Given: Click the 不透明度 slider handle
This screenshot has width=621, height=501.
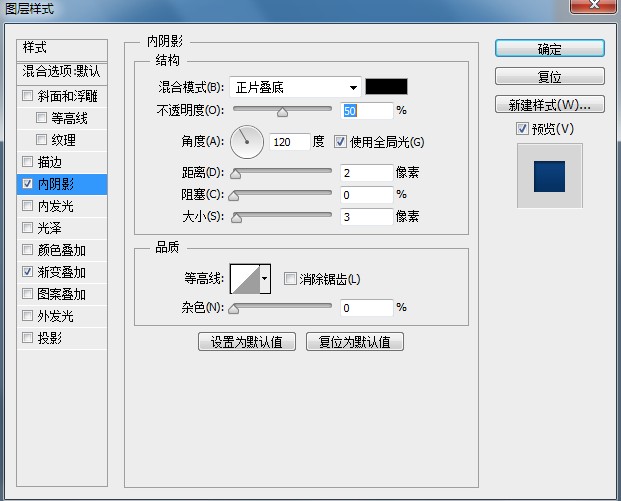Looking at the screenshot, I should (x=282, y=112).
